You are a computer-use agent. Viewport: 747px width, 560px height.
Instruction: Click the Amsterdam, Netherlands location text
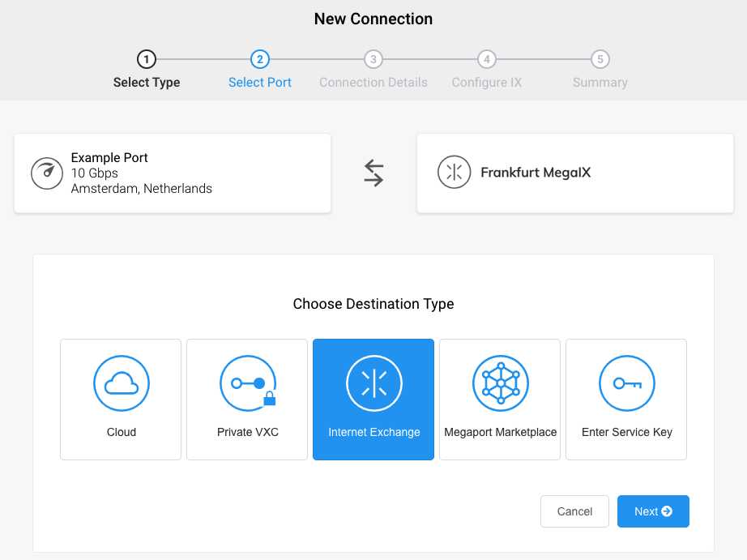142,189
